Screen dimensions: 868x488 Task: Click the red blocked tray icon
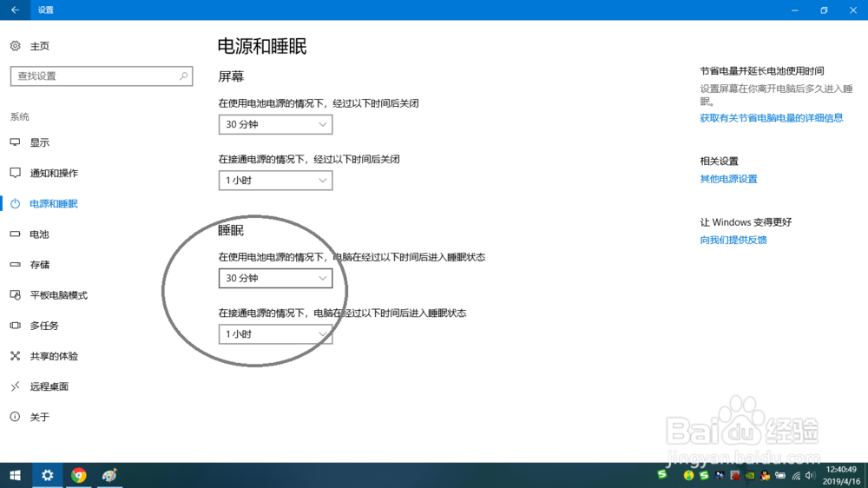(735, 475)
